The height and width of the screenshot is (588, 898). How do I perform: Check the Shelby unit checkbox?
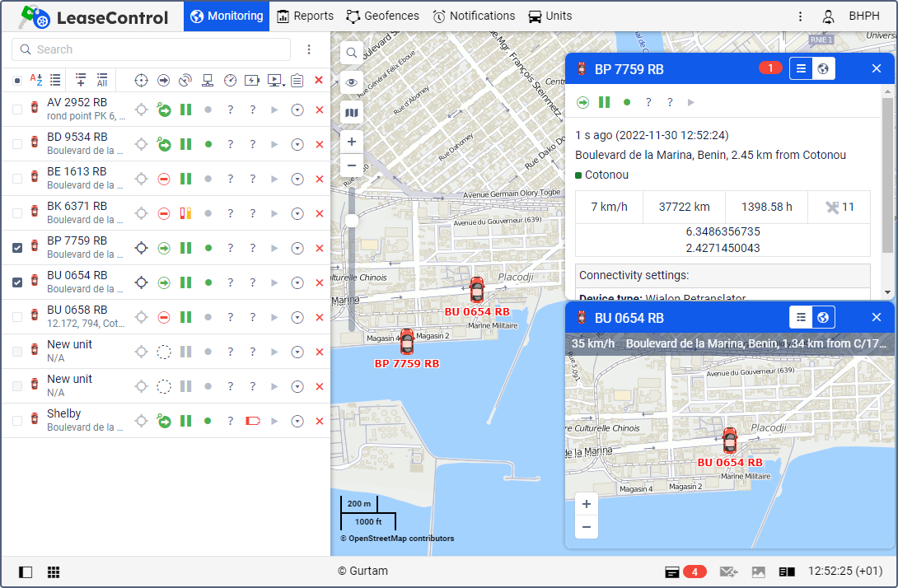coord(17,421)
